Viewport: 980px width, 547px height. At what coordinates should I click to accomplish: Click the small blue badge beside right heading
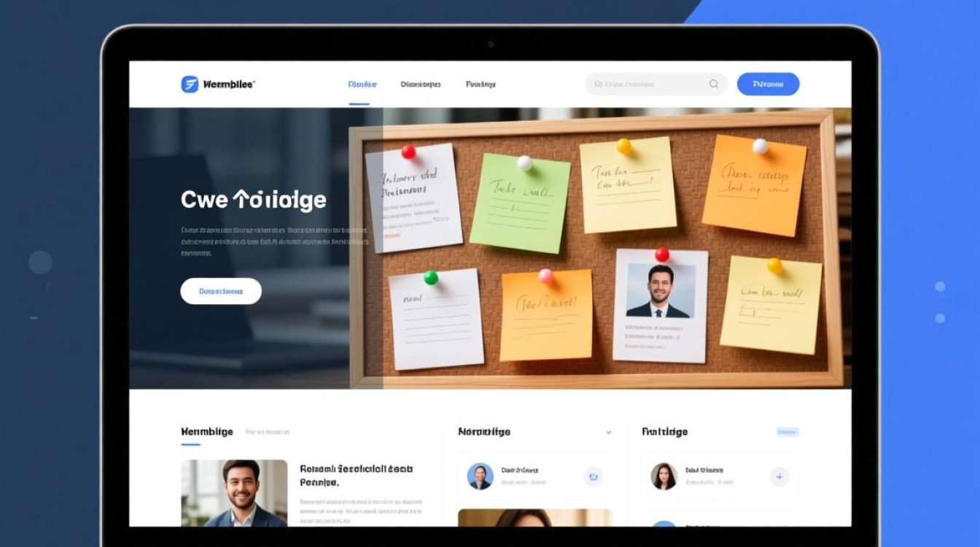click(x=787, y=432)
